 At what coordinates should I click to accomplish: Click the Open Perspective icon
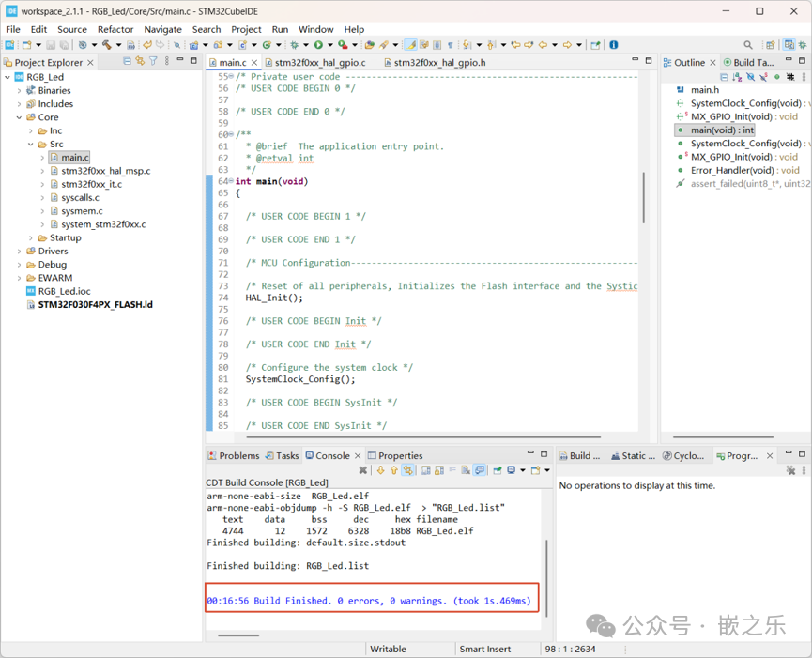771,44
